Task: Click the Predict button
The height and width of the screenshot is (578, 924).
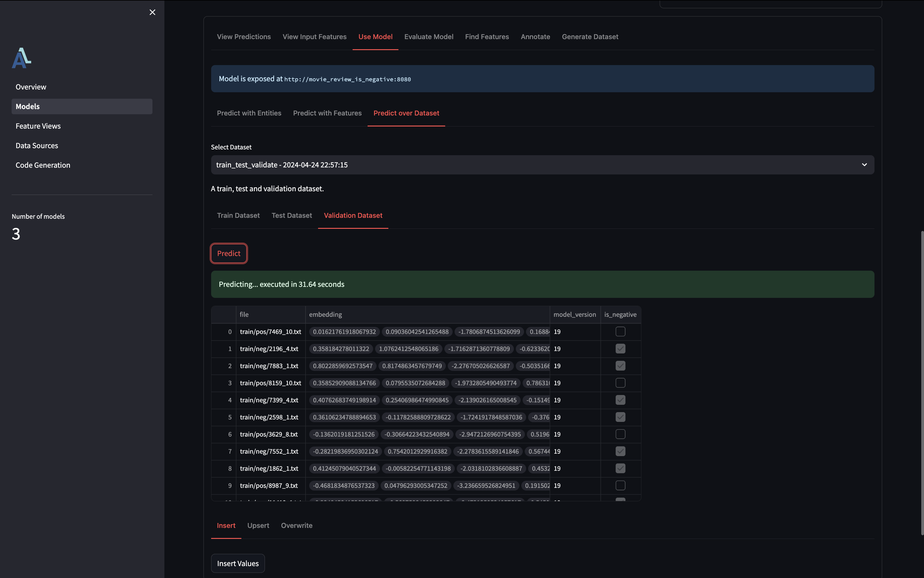Action: tap(229, 254)
